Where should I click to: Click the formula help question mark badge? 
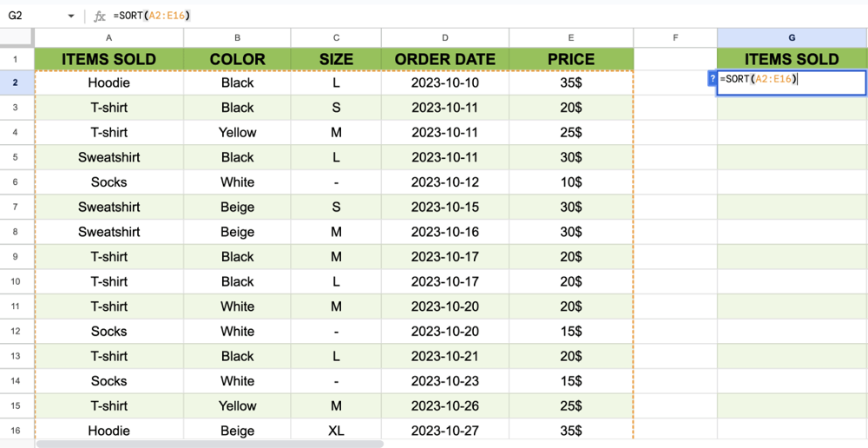[713, 79]
